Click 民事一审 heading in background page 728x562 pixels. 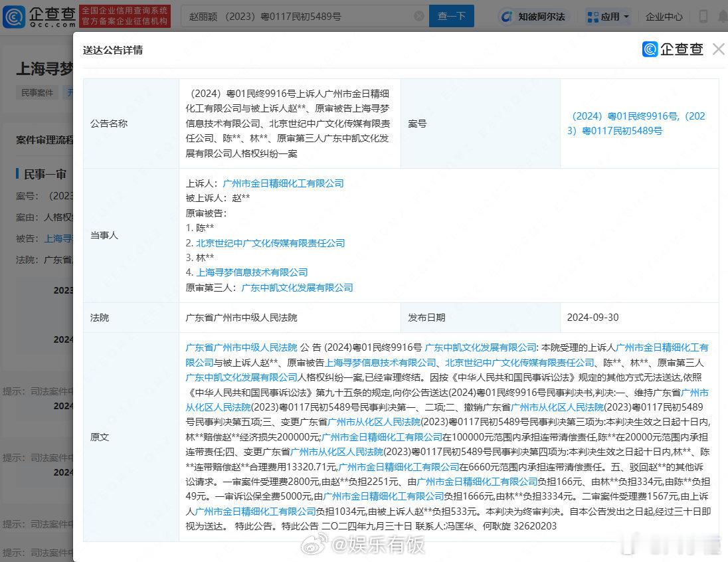click(45, 174)
